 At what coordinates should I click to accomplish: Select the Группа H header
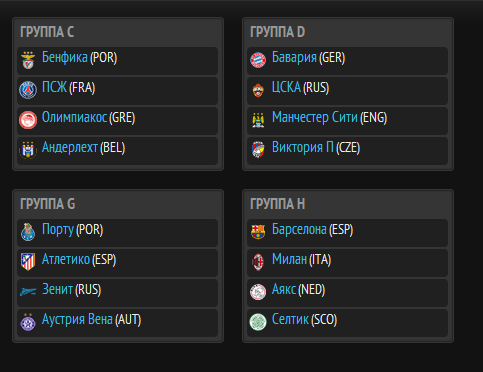pos(278,204)
